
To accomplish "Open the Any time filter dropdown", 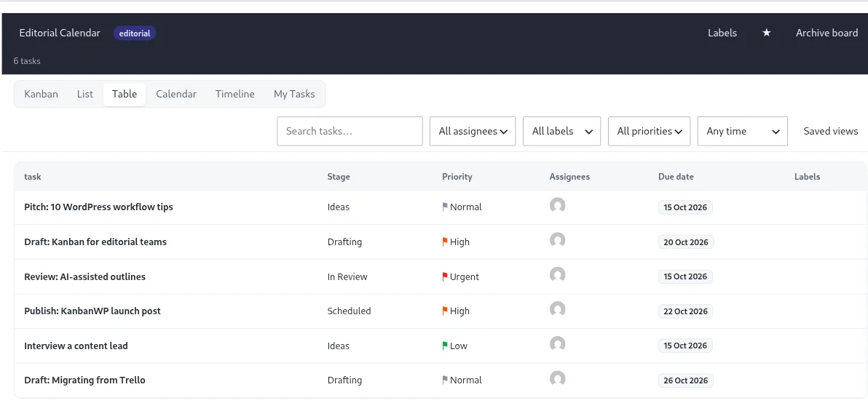I will coord(743,131).
